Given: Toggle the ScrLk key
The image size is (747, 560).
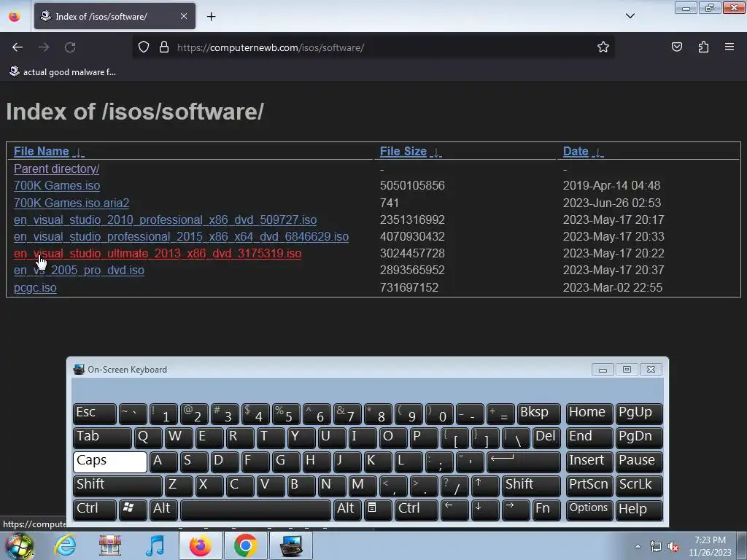Looking at the screenshot, I should coord(639,486).
